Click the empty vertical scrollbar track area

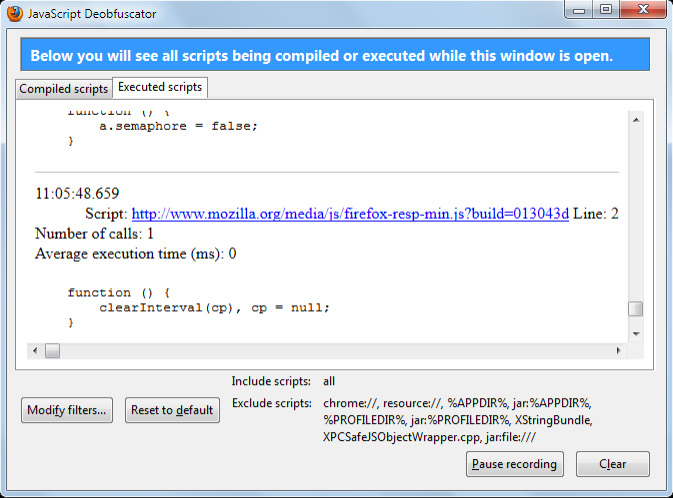635,210
